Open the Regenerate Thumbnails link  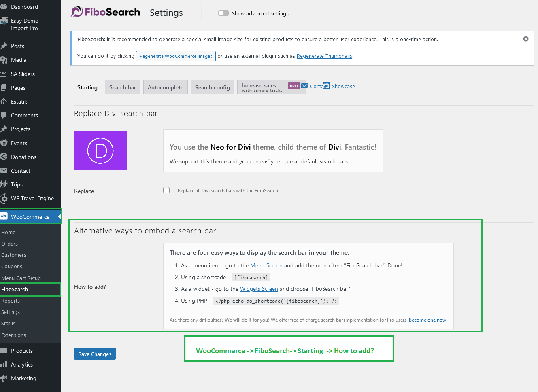(x=325, y=56)
